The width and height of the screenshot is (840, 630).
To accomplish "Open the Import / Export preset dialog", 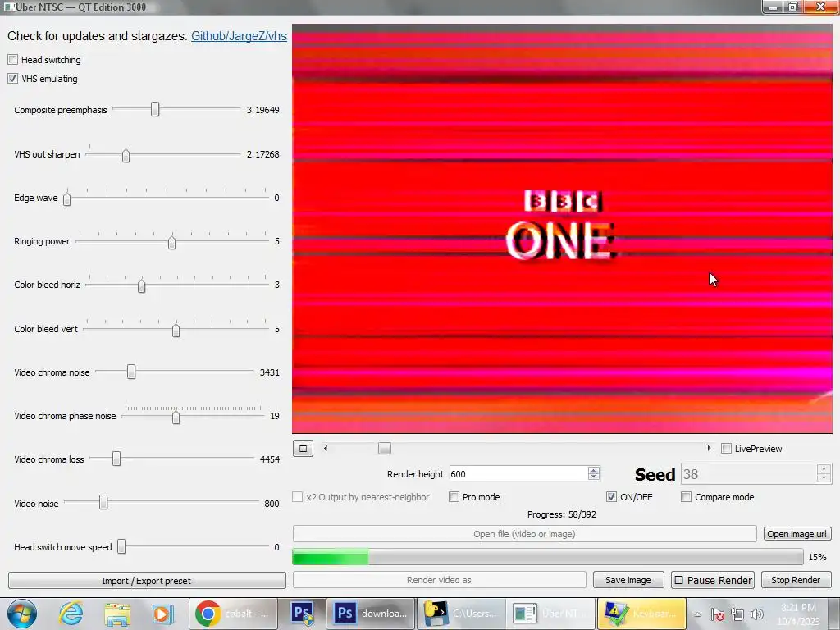I will click(147, 581).
